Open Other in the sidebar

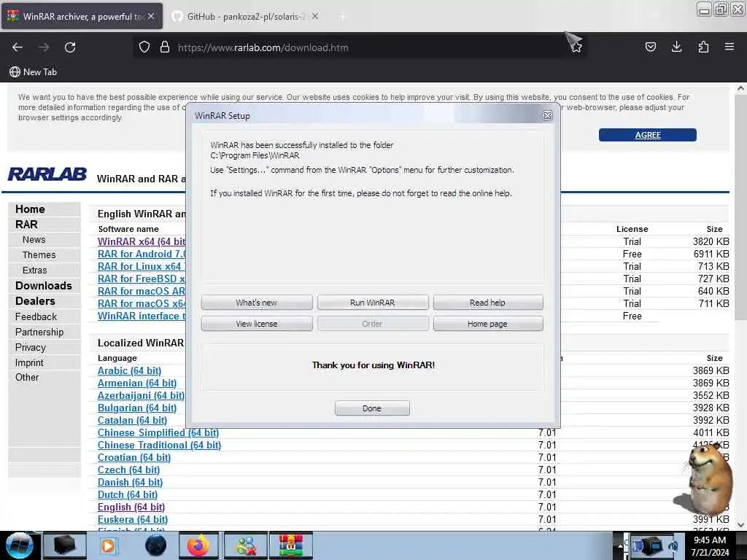pos(27,377)
